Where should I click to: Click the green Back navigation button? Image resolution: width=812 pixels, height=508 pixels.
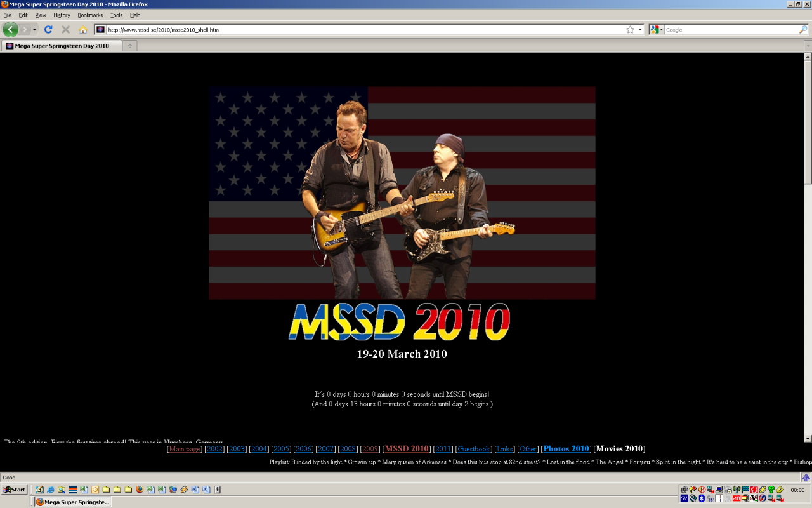(x=10, y=29)
